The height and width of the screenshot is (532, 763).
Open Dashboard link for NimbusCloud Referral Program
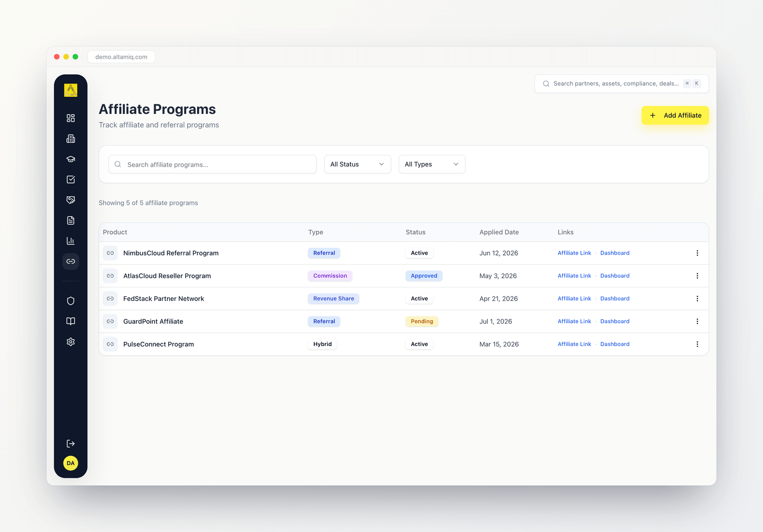point(615,253)
